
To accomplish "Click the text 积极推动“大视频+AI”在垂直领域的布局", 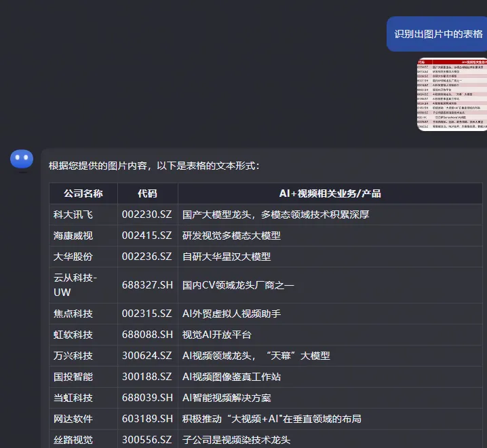I will click(272, 419).
